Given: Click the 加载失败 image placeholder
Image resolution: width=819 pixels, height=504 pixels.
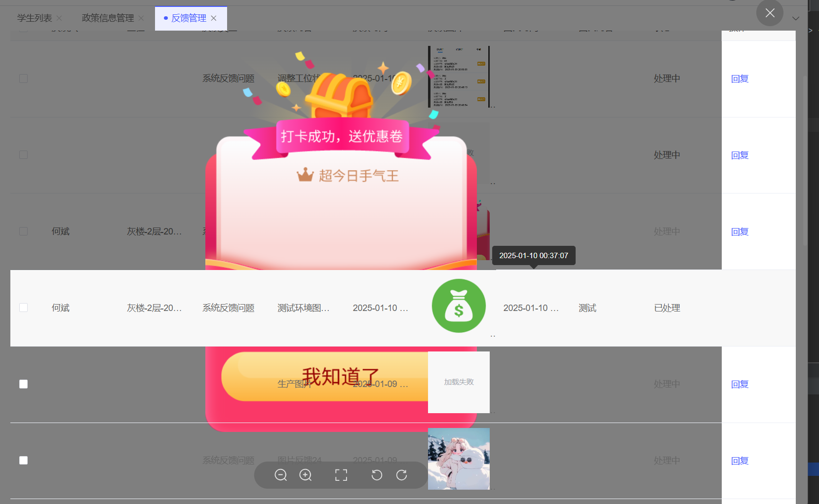Looking at the screenshot, I should (x=459, y=382).
